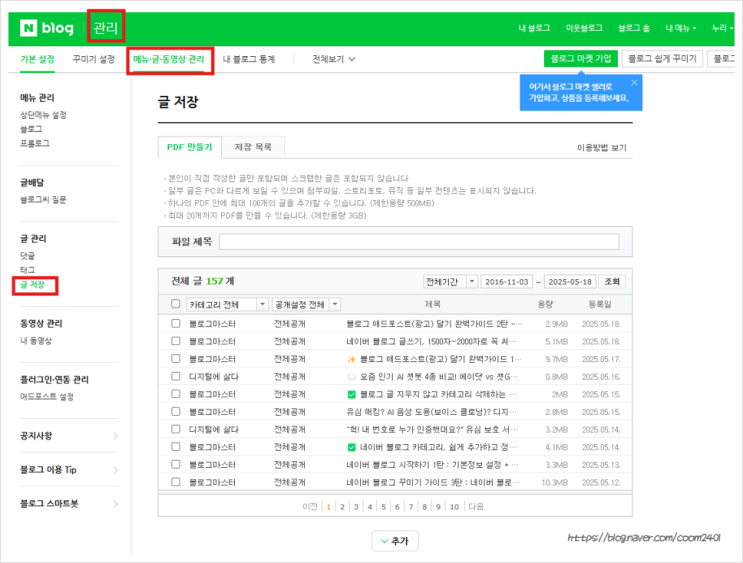Screen dimensions: 743x563
Task: Click the end date field 2025-05-18
Action: (x=570, y=282)
